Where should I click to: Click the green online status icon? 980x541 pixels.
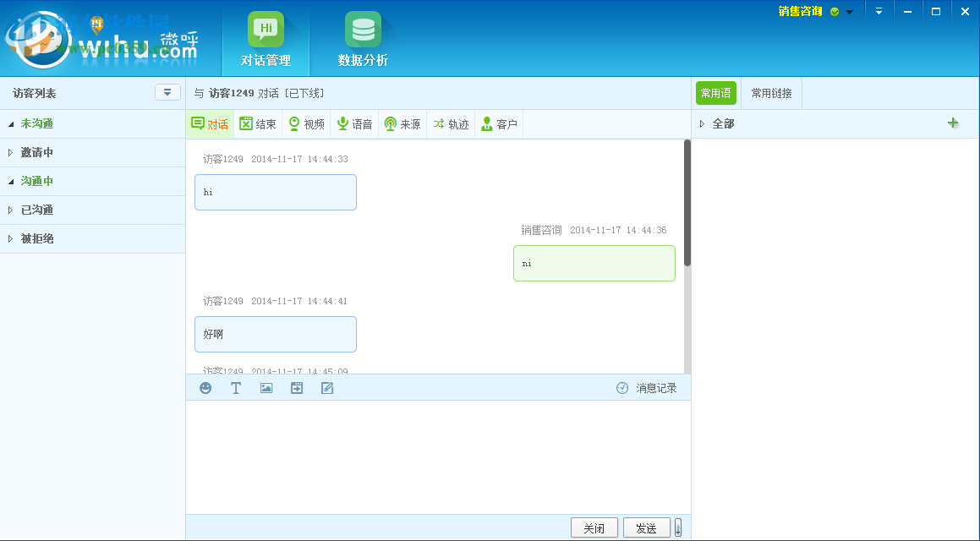pyautogui.click(x=835, y=12)
